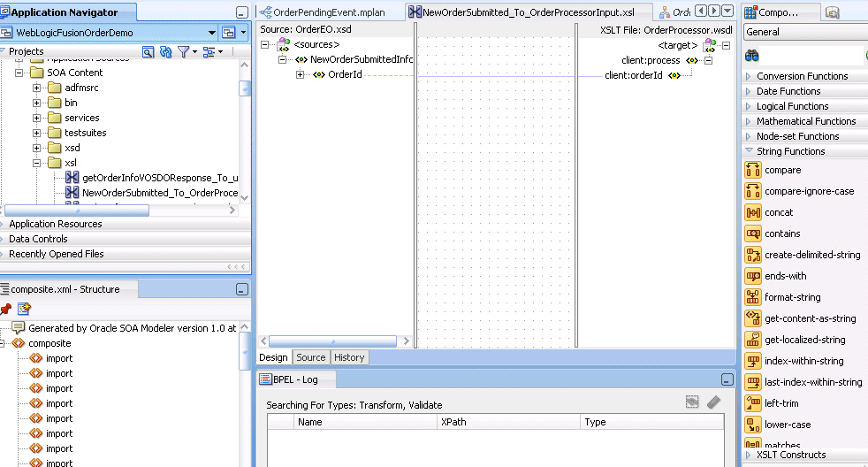This screenshot has width=868, height=467.
Task: Click the pin icon in Structure panel
Action: click(x=6, y=309)
